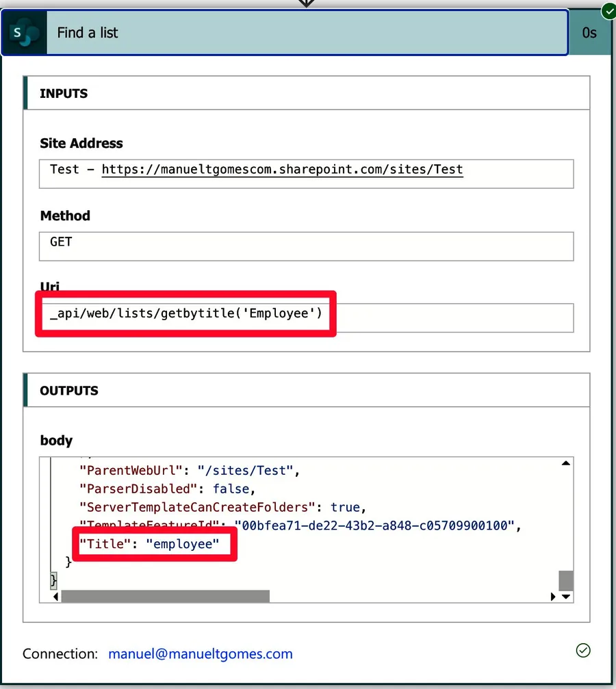The image size is (616, 689).
Task: Click the Uri field with getbytitle
Action: [306, 317]
